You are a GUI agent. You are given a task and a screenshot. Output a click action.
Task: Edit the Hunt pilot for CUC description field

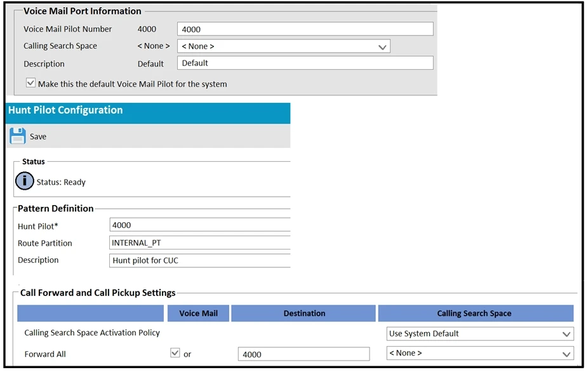(x=199, y=260)
